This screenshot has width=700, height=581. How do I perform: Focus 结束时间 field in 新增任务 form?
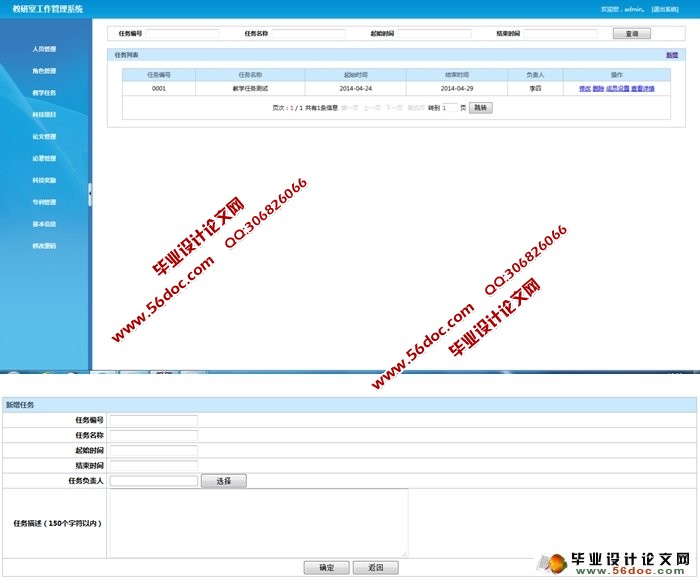click(154, 465)
